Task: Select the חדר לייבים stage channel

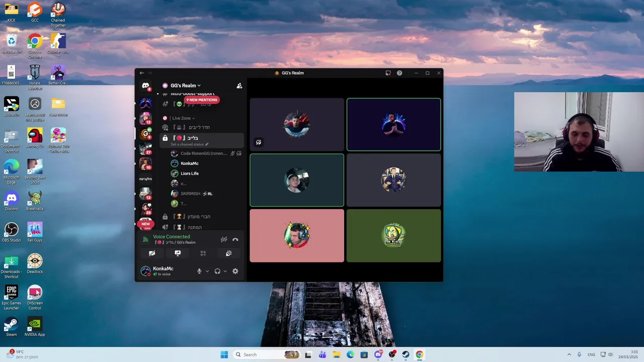Action: point(202,128)
